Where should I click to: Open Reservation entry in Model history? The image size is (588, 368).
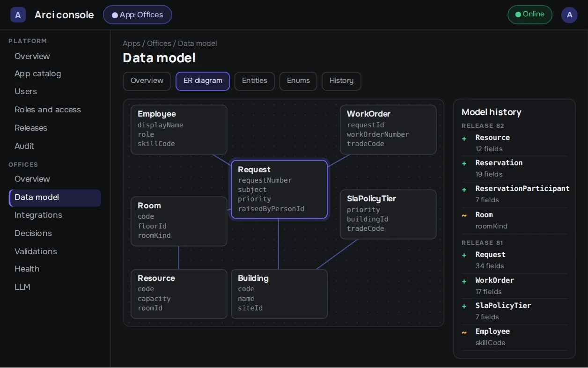(514, 169)
